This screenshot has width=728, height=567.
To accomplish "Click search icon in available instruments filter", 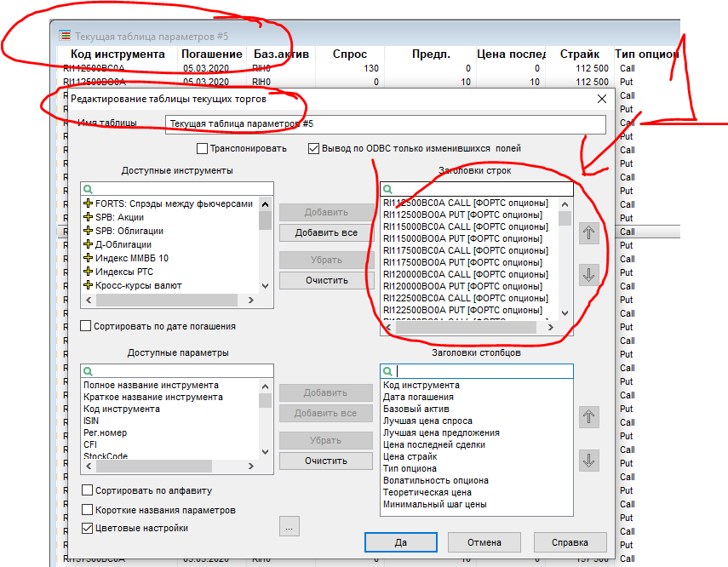I will pyautogui.click(x=88, y=189).
